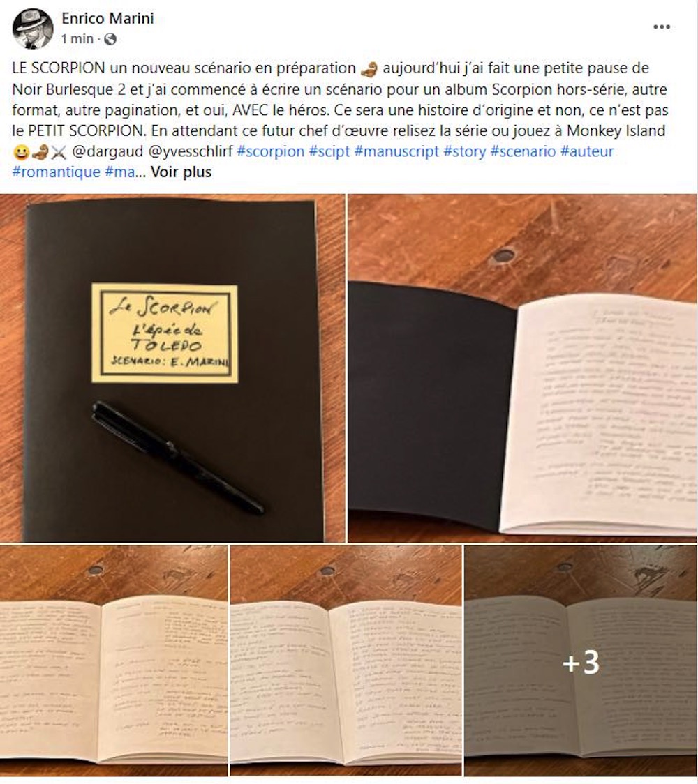Open the #scorpion hashtag
Screen dimensions: 698x784
tap(271, 151)
